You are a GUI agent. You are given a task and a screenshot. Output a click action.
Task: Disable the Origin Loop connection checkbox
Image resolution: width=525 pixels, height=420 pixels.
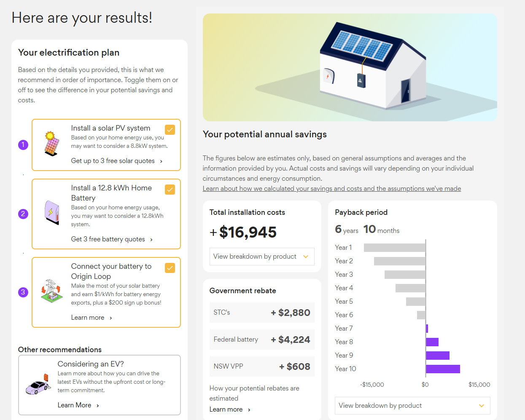point(170,268)
